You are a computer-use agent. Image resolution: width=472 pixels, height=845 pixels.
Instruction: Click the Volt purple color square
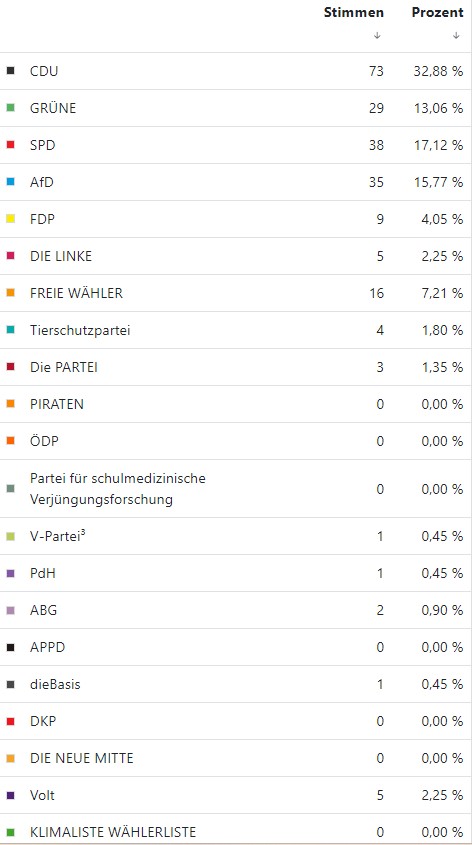(x=10, y=795)
